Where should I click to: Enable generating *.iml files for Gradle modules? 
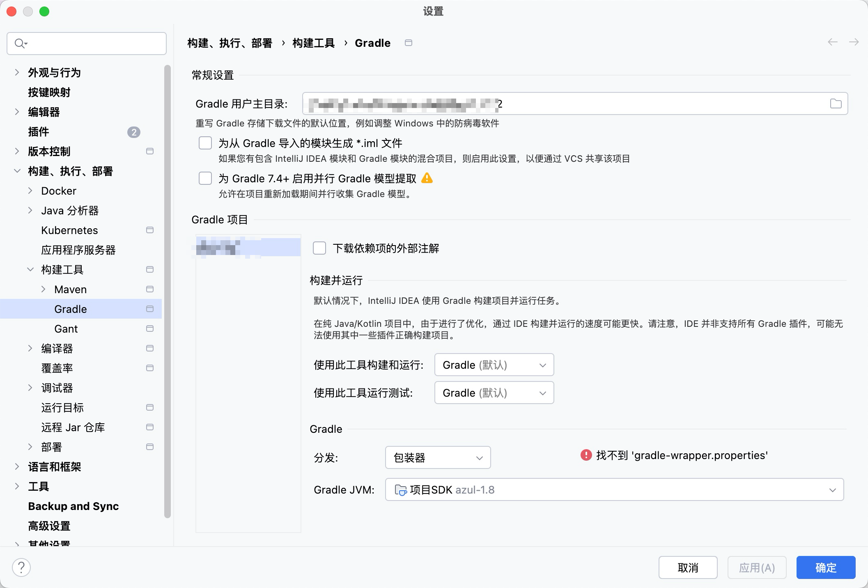(x=205, y=143)
